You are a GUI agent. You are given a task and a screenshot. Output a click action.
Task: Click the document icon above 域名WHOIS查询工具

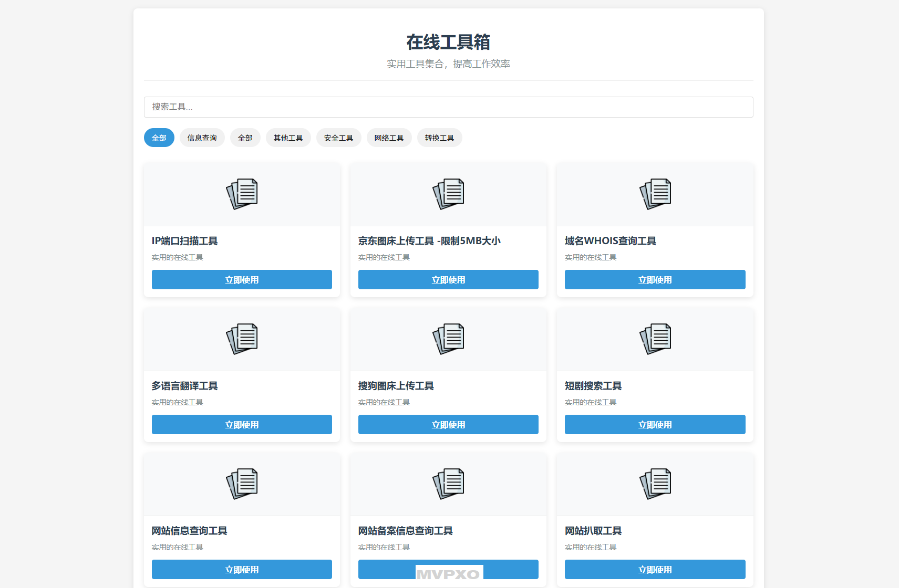tap(655, 194)
